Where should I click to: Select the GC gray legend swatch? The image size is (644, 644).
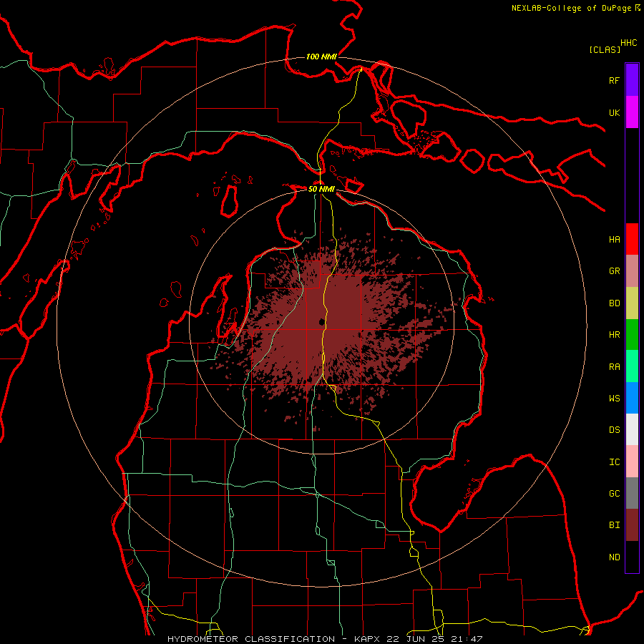pyautogui.click(x=632, y=493)
